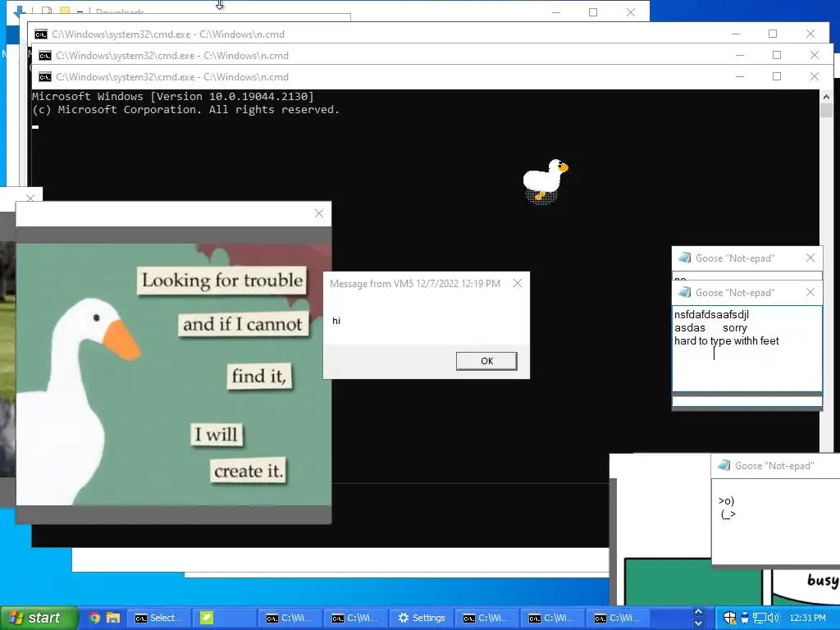The height and width of the screenshot is (630, 840).
Task: Click the safely remove hardware tray icon
Action: tap(745, 618)
